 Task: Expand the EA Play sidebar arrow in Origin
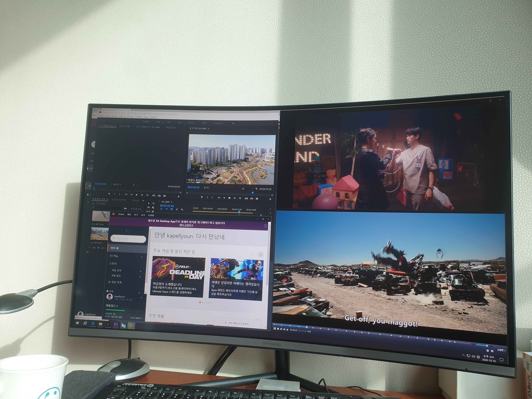(141, 257)
